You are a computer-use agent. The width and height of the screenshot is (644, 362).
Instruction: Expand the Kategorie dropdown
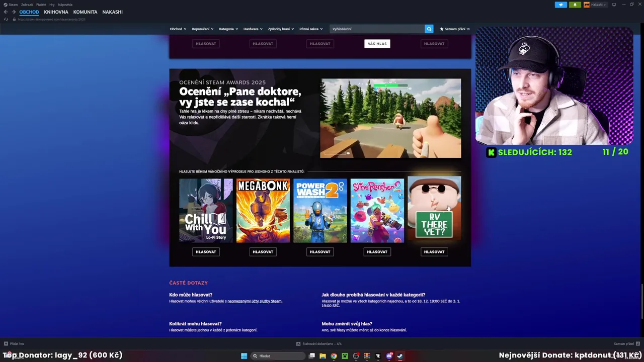(x=228, y=29)
